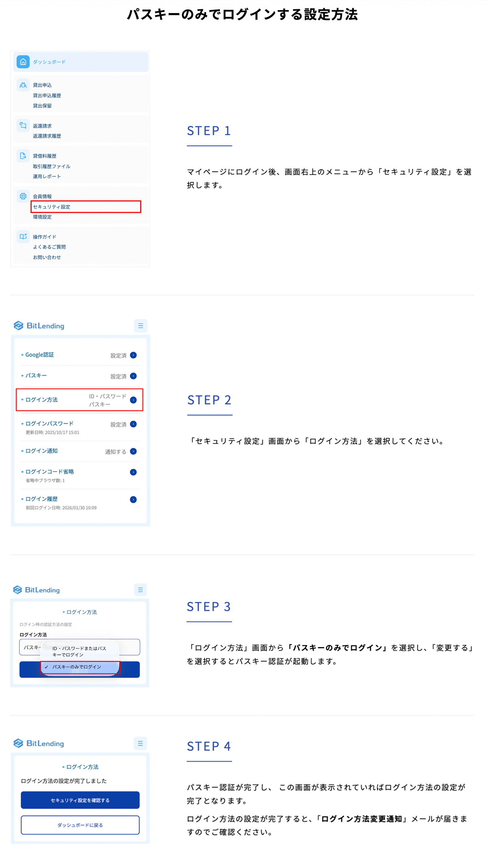488x868 pixels.
Task: Click the STEP 1 heading
Action: 209,131
